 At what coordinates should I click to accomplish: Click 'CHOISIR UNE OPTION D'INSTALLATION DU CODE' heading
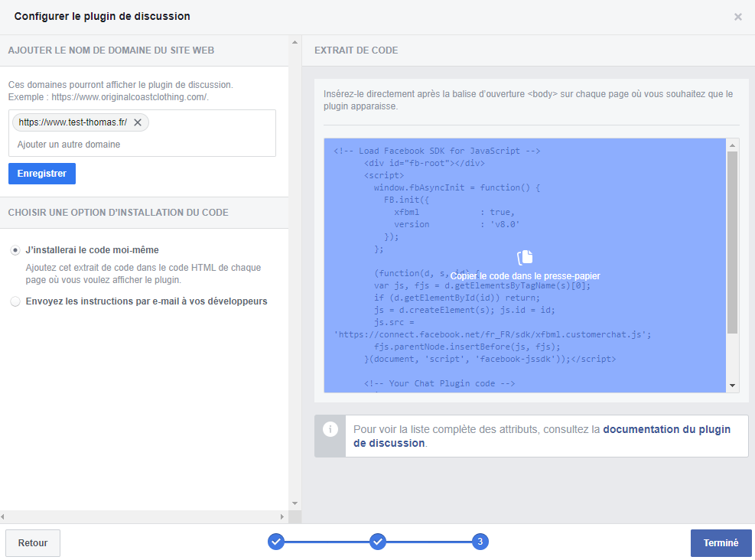119,213
